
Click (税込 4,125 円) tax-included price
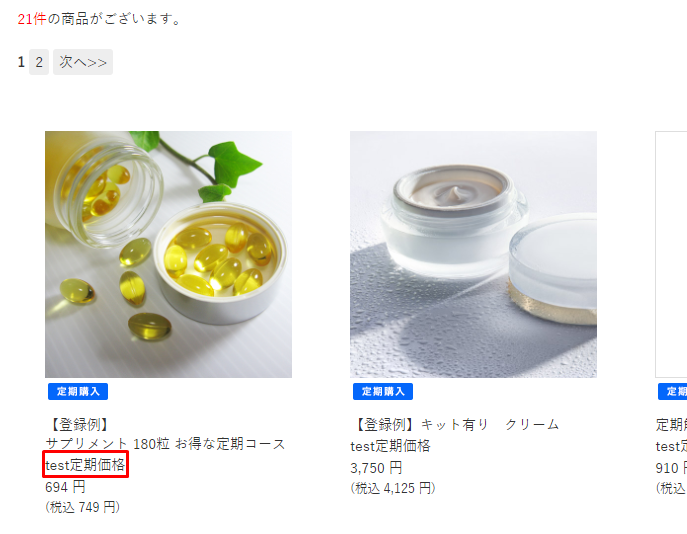[393, 488]
